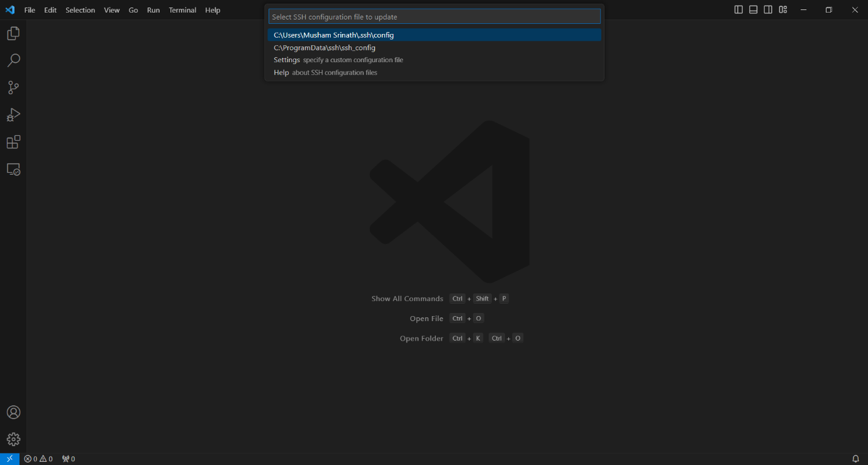The image size is (868, 465).
Task: Click the forwarded ports indicator in the status bar
Action: coord(69,459)
